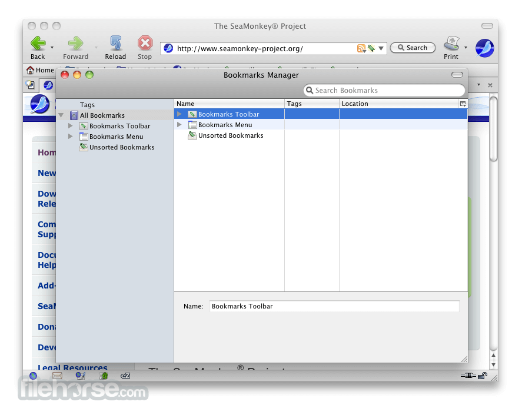Collapse the All Bookmarks tree node
The image size is (532, 418).
(61, 115)
